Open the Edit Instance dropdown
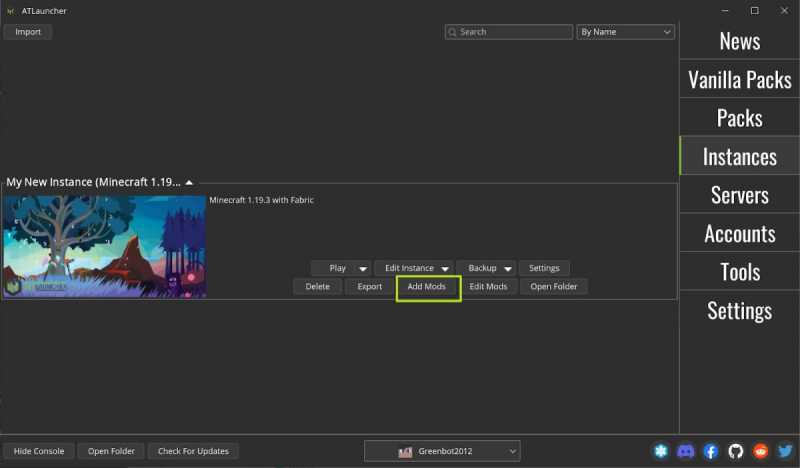Screen dimensions: 800x468 [412, 268]
